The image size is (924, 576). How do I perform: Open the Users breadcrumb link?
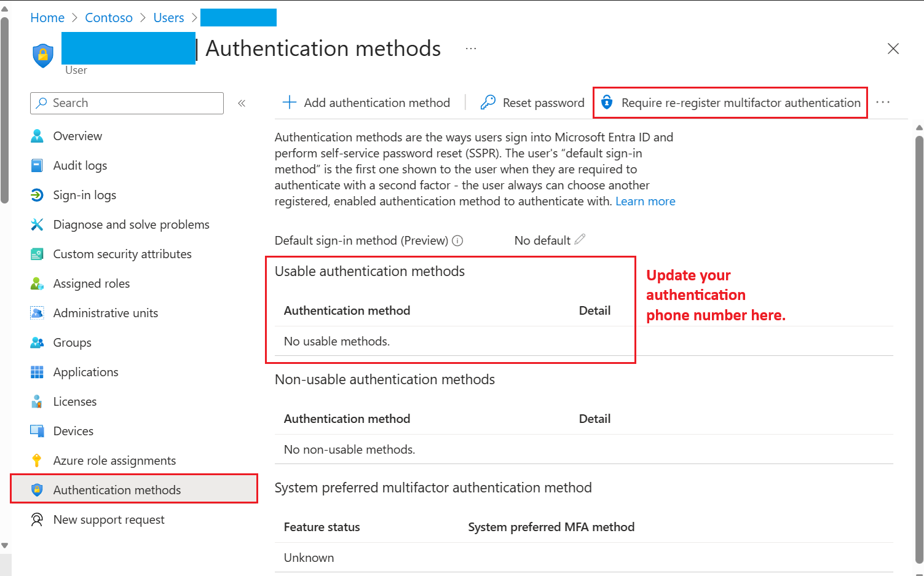[168, 18]
